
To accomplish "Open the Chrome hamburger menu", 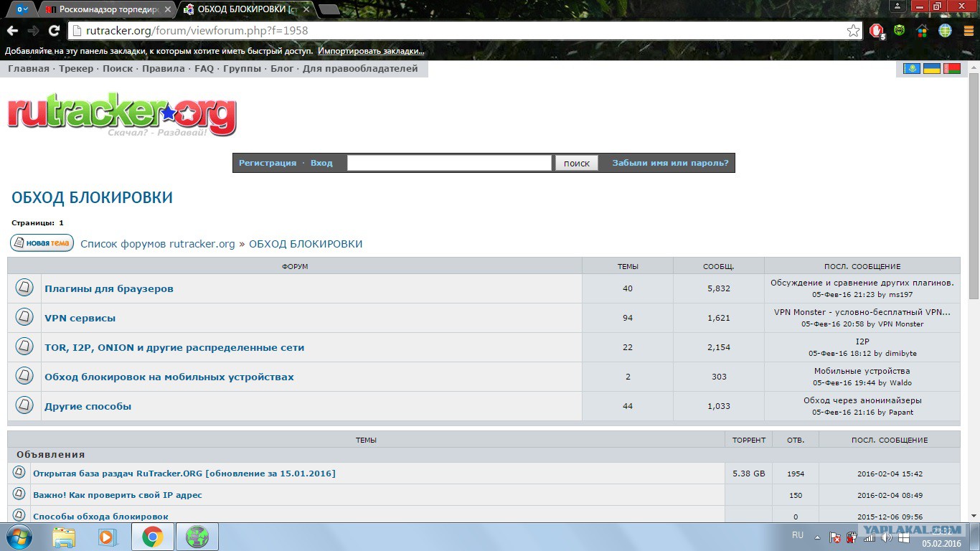I will pos(968,31).
